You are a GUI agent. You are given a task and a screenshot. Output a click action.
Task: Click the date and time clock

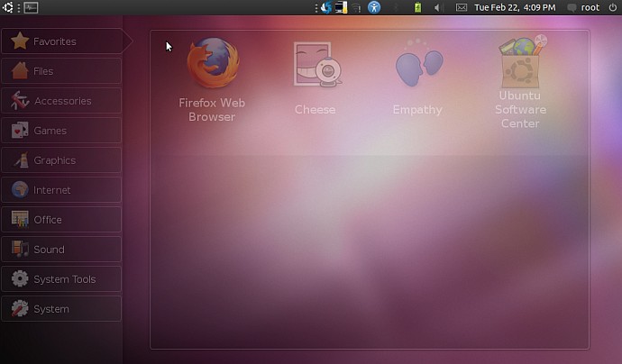point(515,7)
